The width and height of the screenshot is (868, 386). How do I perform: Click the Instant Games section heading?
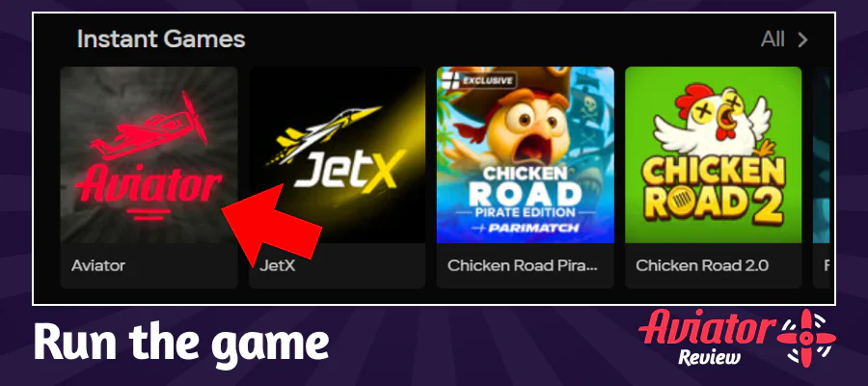161,40
